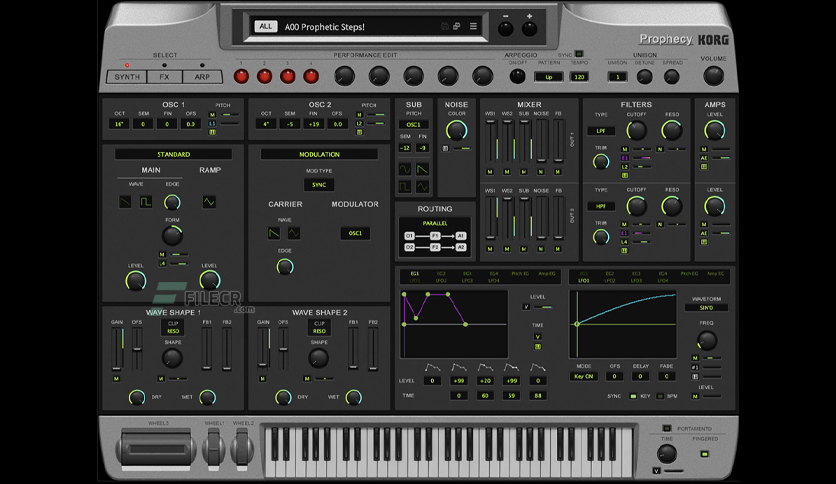
Task: Click the arpeggio TEMPO 120 field
Action: coord(579,77)
